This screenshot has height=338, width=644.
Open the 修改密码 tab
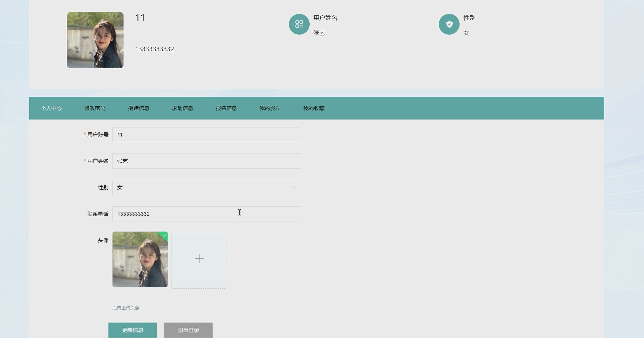[x=95, y=108]
